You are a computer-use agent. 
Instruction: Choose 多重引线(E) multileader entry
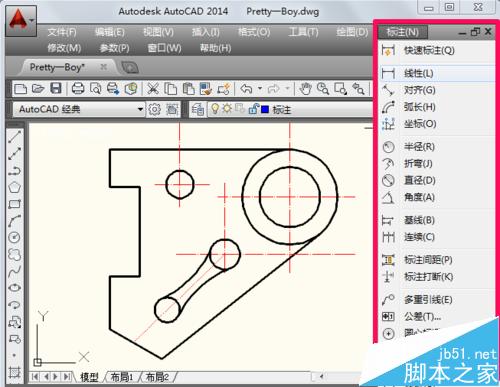click(437, 300)
